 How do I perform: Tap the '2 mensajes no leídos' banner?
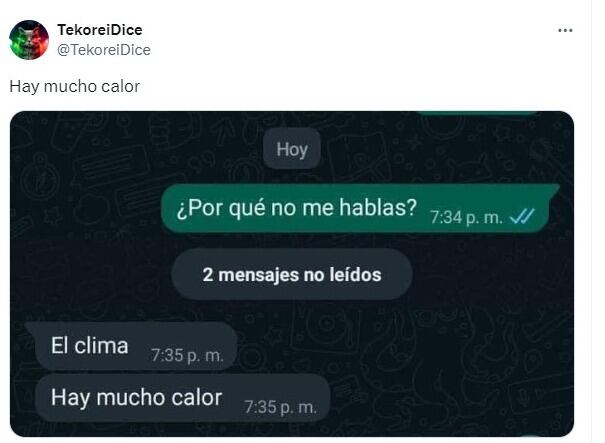pyautogui.click(x=292, y=275)
